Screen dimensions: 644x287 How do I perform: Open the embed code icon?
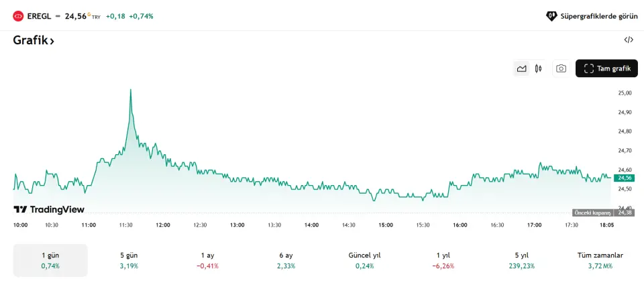pyautogui.click(x=629, y=40)
